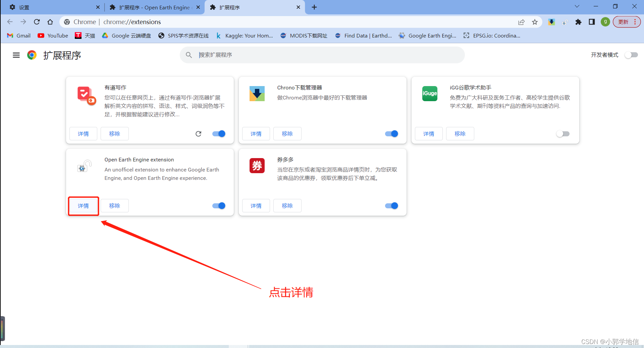Open the YouTube bookmark

52,36
